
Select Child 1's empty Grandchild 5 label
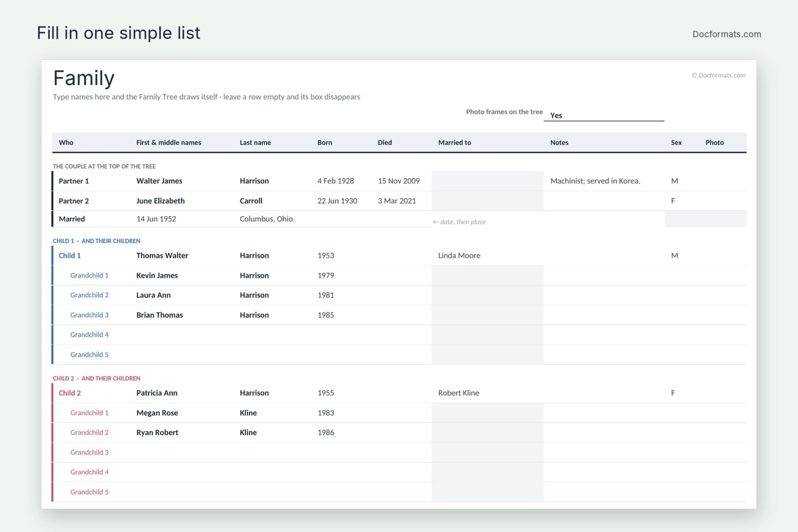point(89,354)
